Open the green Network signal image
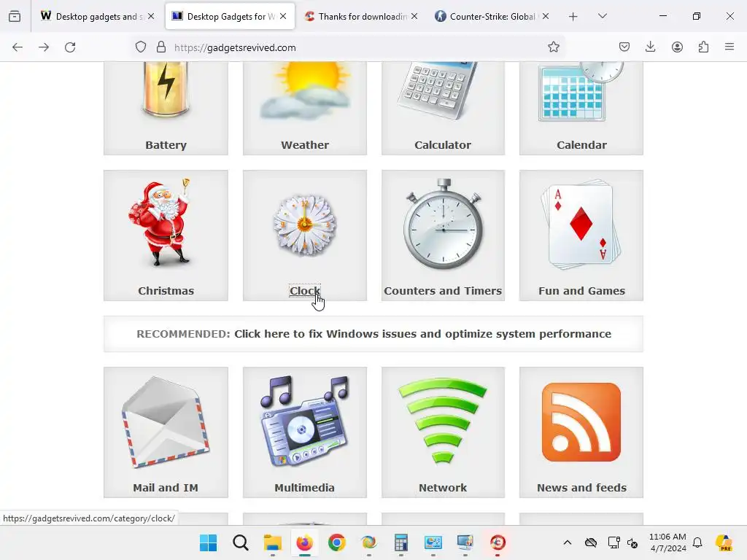Viewport: 747px width, 560px height. coord(443,420)
